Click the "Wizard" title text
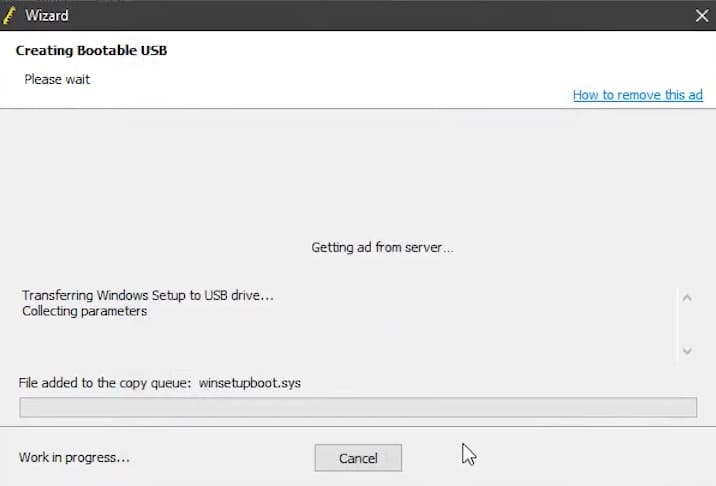This screenshot has width=716, height=486. [x=47, y=16]
